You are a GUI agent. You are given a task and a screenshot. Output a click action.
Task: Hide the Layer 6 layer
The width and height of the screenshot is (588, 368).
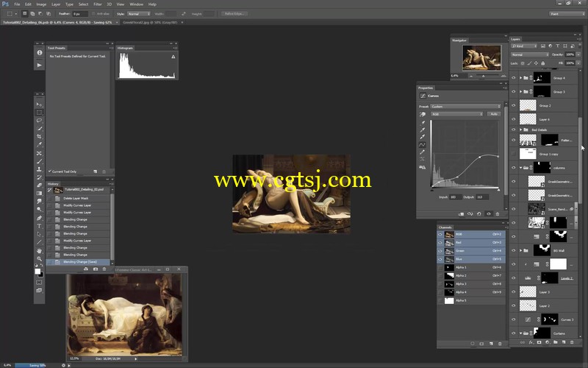tap(514, 119)
